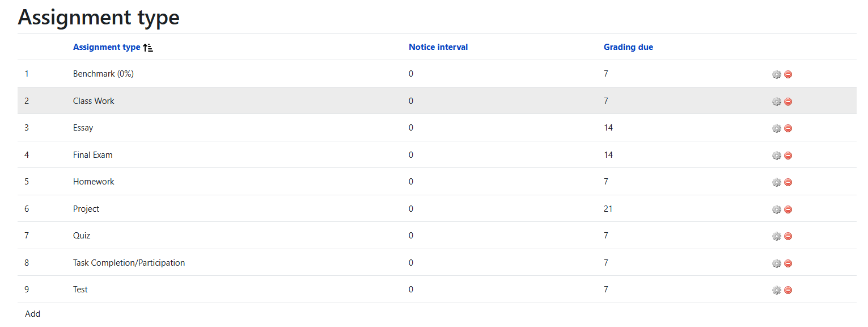This screenshot has height=327, width=868.
Task: Click row number 9 beside Test
Action: coord(27,290)
